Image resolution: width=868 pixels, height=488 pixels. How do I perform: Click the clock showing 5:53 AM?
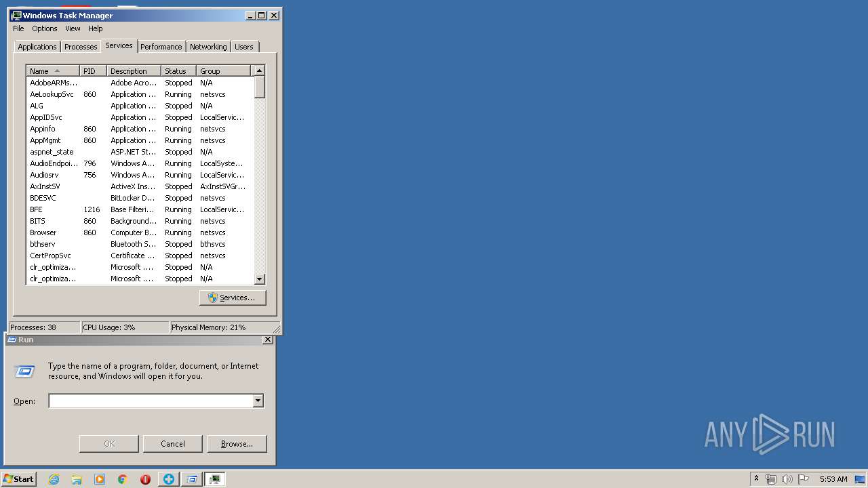pos(833,479)
